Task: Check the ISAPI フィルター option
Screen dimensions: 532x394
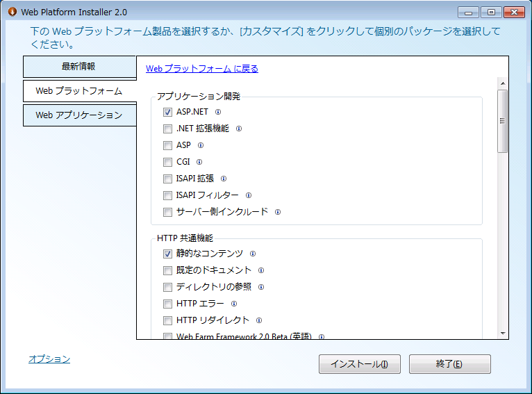Action: [167, 195]
